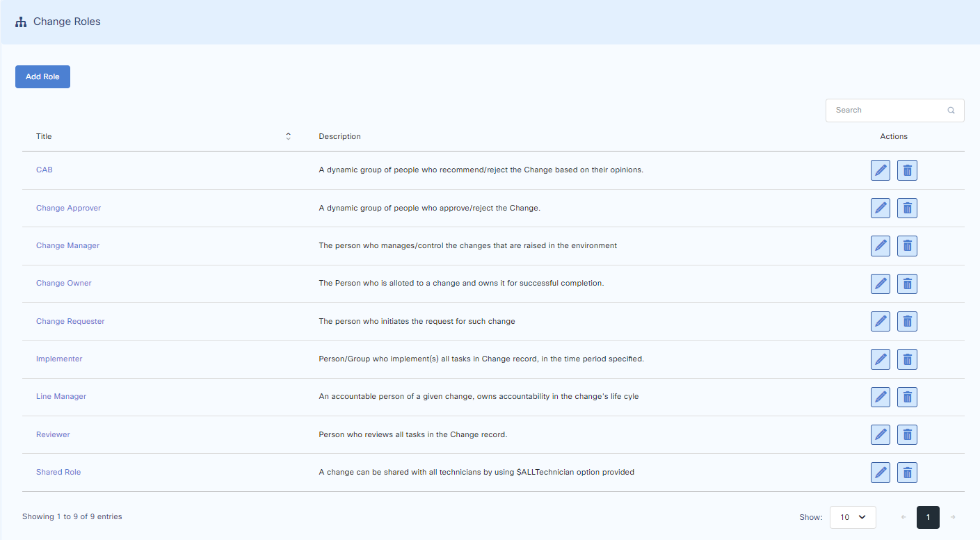Edit the CAB role with pencil icon
The image size is (980, 540).
881,170
